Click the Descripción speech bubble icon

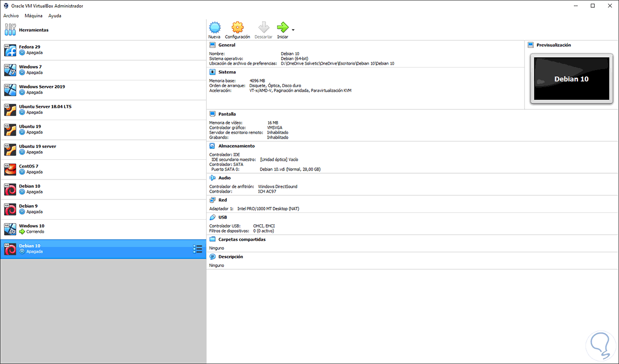(x=212, y=256)
